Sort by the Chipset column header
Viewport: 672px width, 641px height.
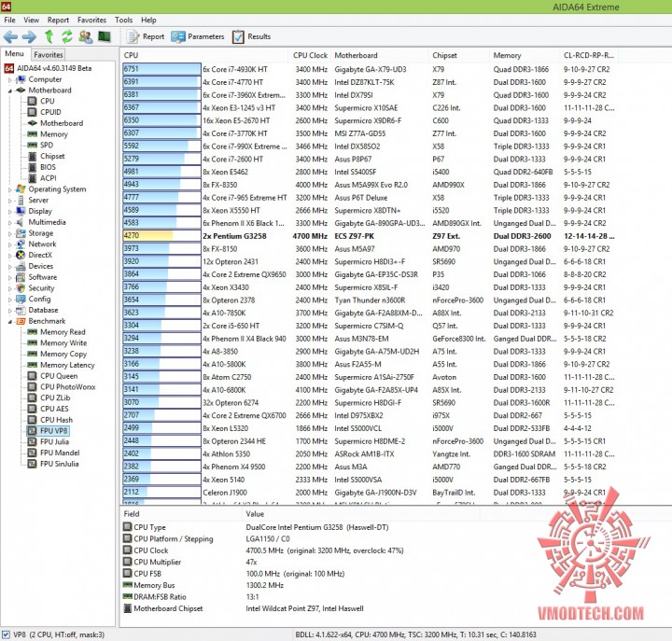[458, 55]
